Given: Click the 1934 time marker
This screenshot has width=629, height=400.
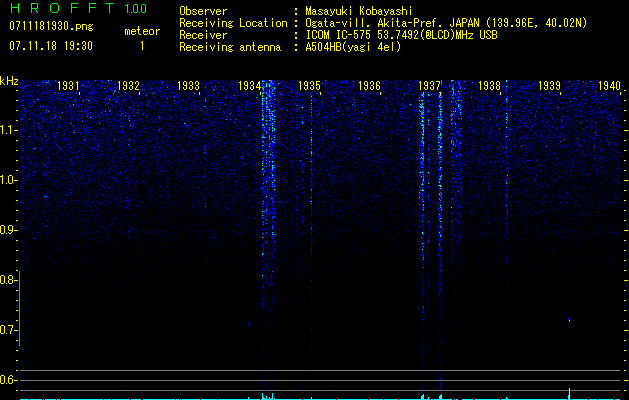Looking at the screenshot, I should [249, 85].
